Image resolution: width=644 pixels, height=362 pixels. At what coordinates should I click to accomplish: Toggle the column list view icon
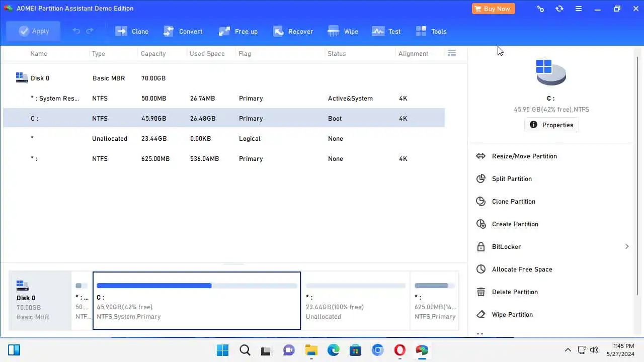452,53
